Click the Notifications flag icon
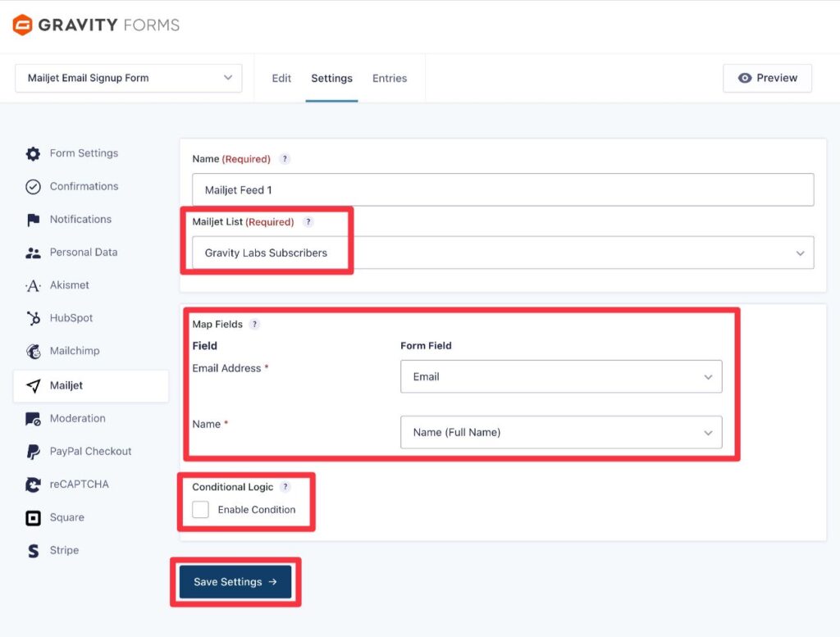Viewport: 840px width, 637px height. click(33, 220)
